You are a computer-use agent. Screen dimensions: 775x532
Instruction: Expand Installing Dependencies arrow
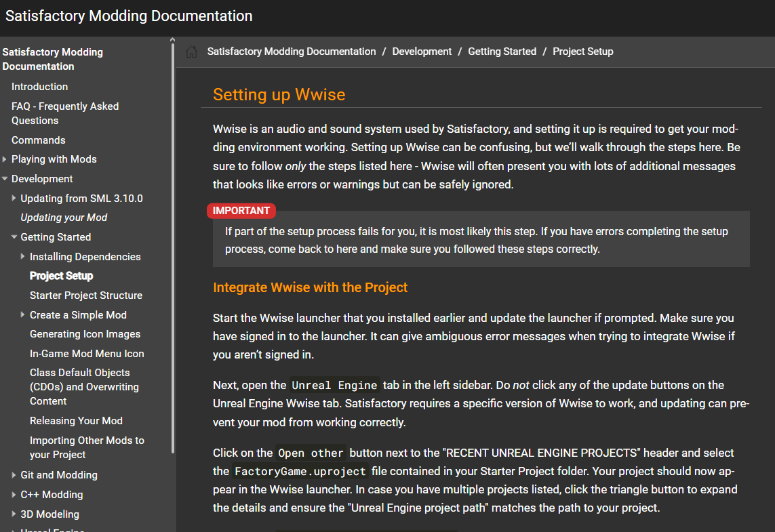[x=23, y=256]
